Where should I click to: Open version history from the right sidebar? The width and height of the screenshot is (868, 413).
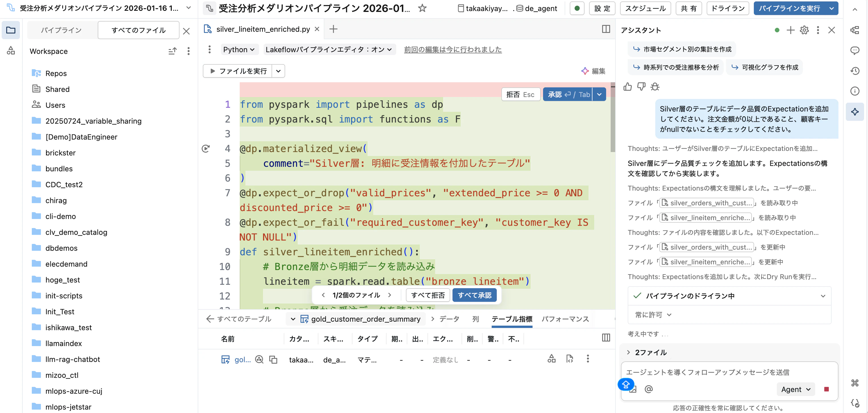(855, 71)
